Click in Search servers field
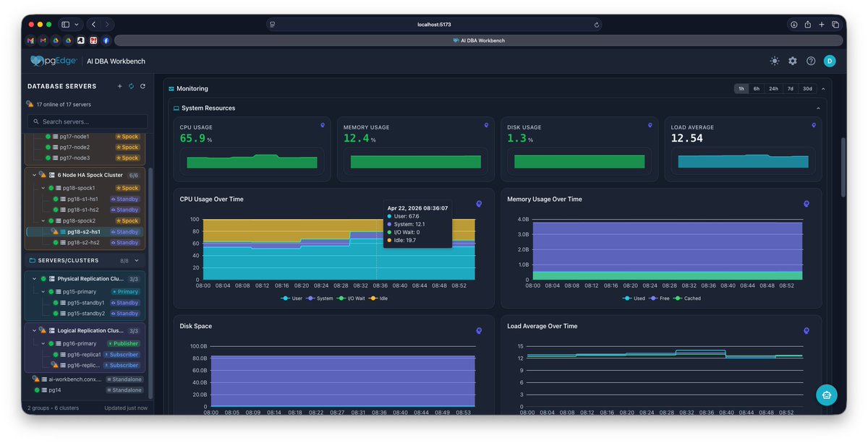The height and width of the screenshot is (443, 868). point(87,121)
